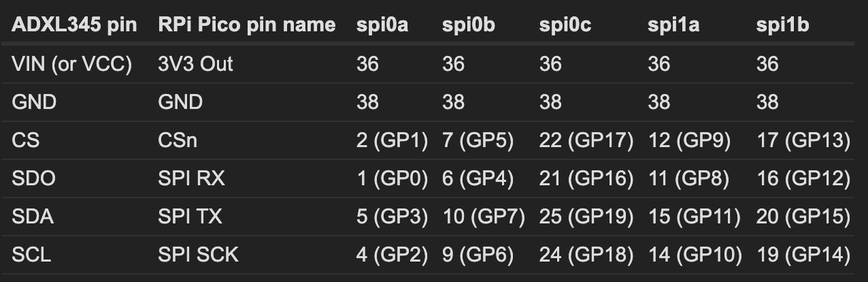Select the 19 (GP14) cell
Image resolution: width=868 pixels, height=282 pixels.
(x=803, y=255)
